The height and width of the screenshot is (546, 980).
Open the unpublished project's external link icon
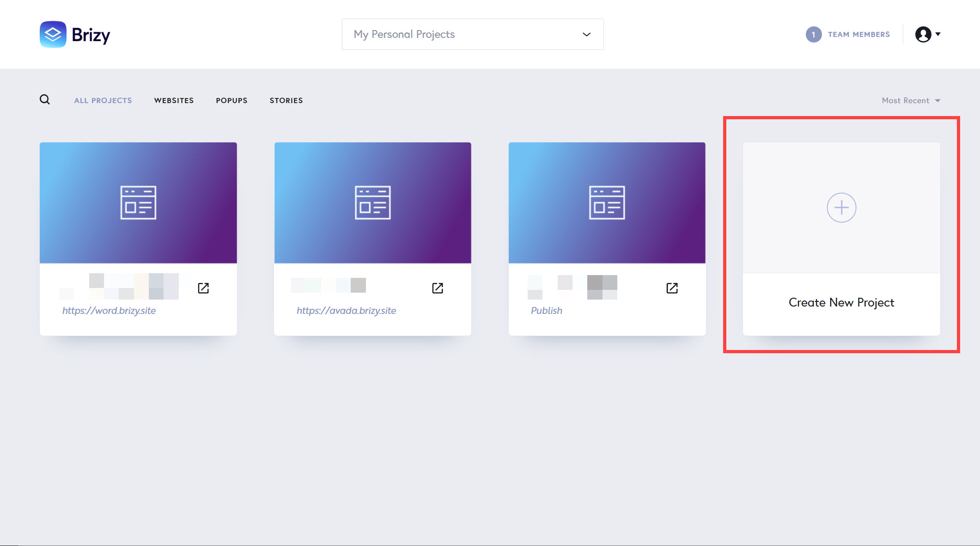pyautogui.click(x=672, y=288)
